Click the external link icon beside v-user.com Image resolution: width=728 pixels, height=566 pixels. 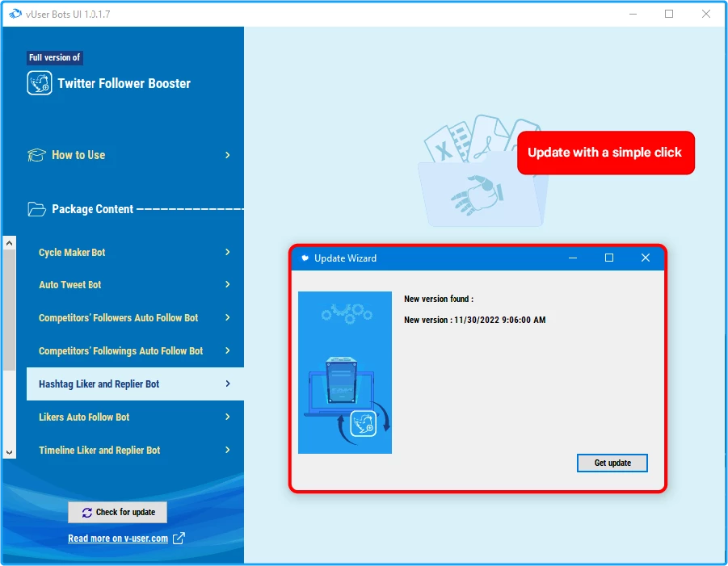(x=179, y=539)
